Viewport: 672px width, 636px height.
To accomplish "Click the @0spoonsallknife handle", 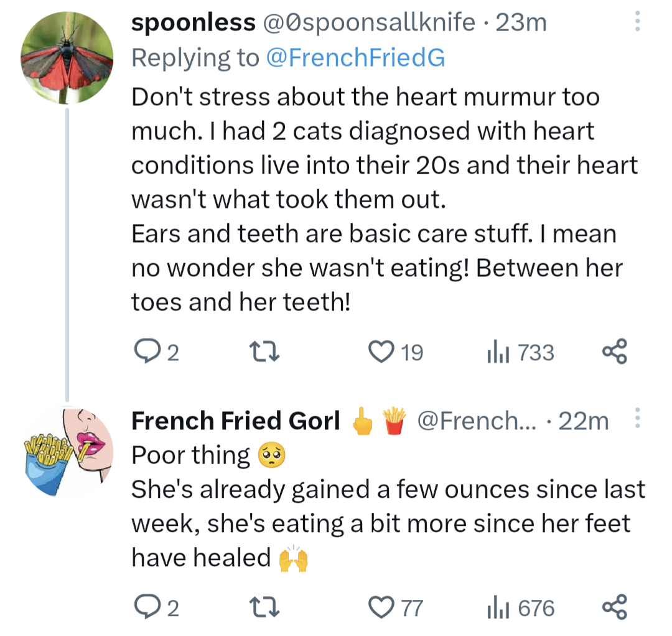I will [369, 22].
